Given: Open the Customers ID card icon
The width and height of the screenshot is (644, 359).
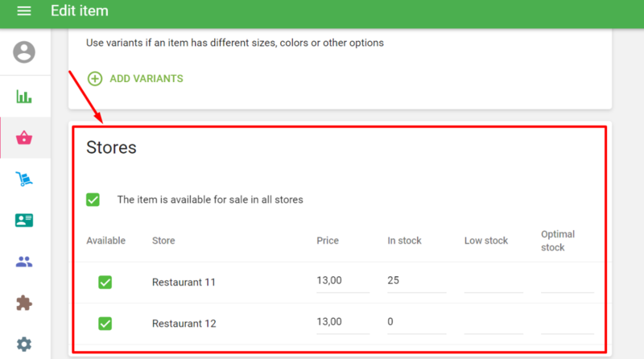Looking at the screenshot, I should click(24, 220).
